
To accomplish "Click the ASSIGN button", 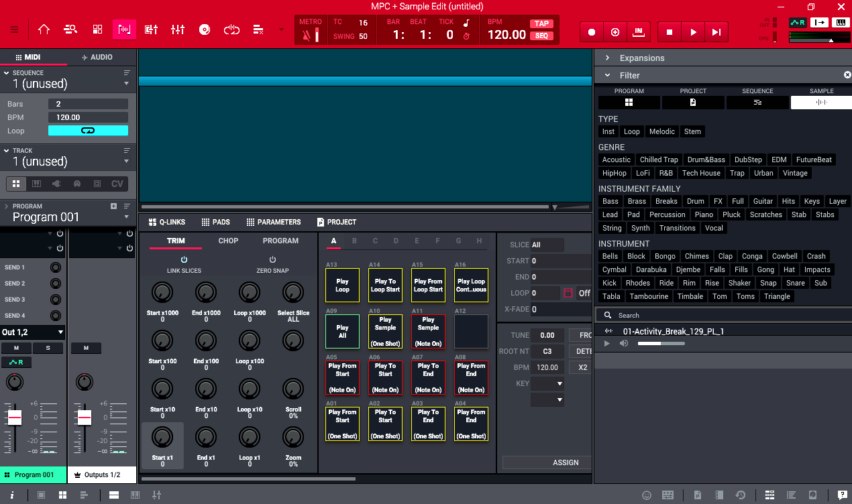I will click(566, 462).
